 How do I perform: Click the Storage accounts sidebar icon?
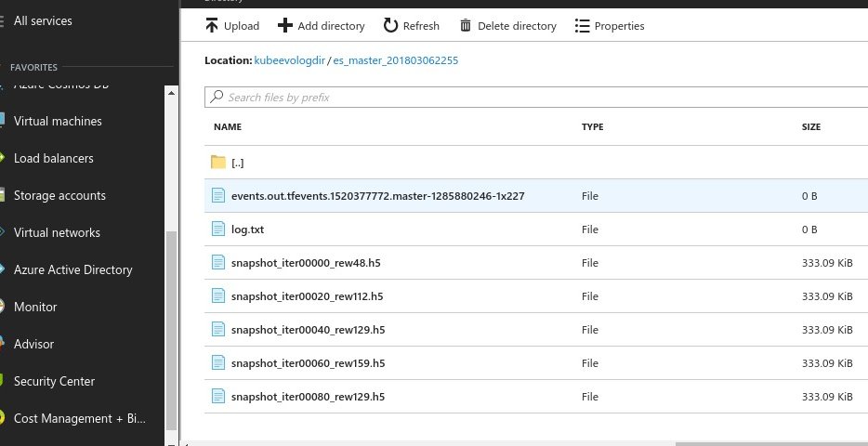pos(2,195)
